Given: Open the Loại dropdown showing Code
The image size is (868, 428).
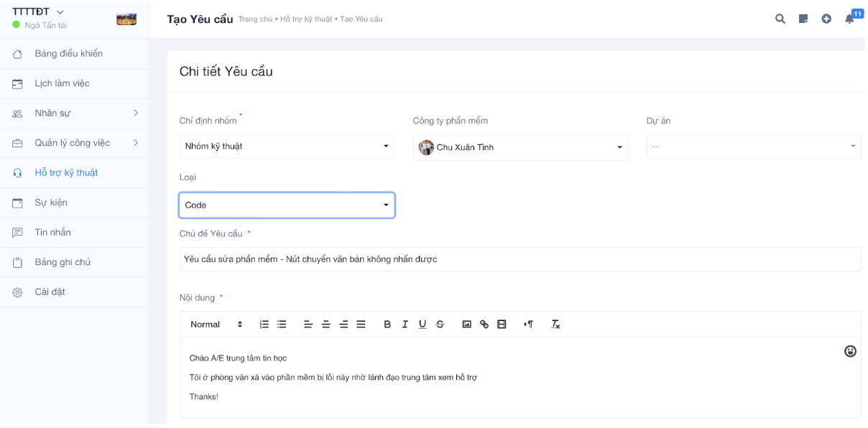Looking at the screenshot, I should [286, 205].
